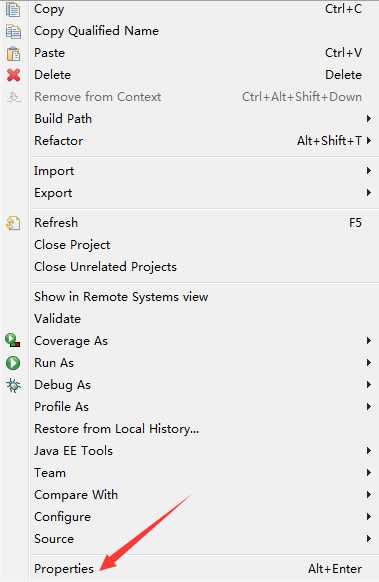Click the Paste clipboard icon
Image resolution: width=379 pixels, height=582 pixels.
tap(13, 53)
